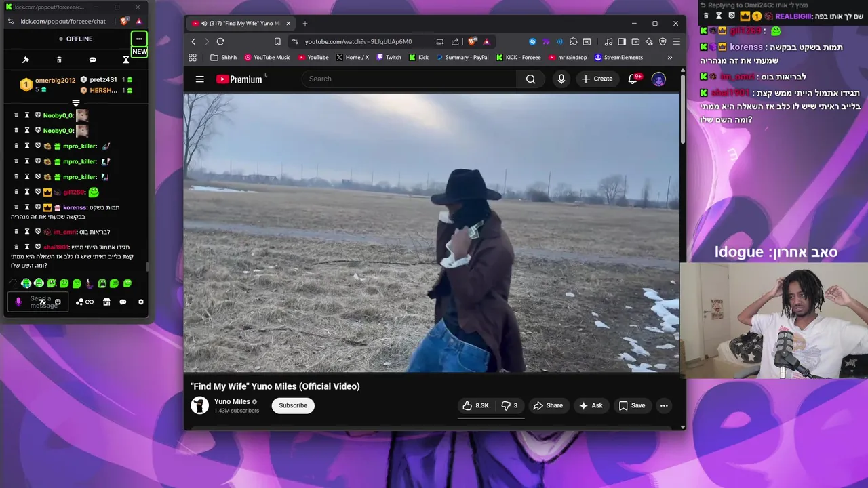
Task: Open the Shhhh bookmarks folder
Action: [224, 58]
